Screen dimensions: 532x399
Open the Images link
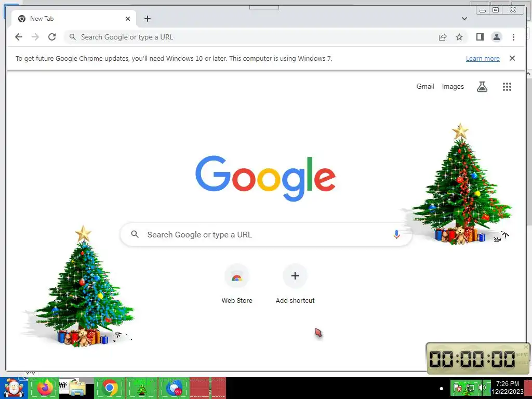pos(453,87)
